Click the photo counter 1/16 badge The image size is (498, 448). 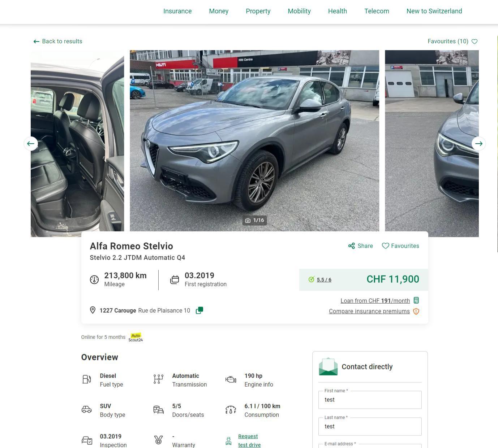pyautogui.click(x=254, y=220)
